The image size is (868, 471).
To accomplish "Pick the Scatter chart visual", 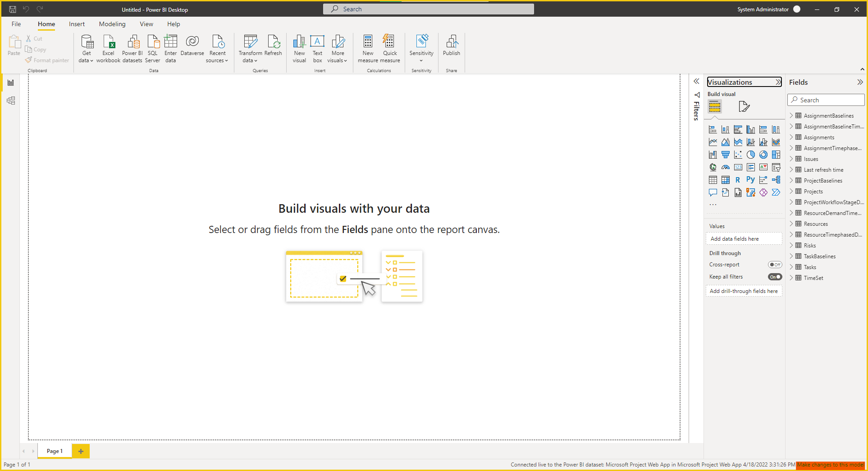I will (738, 155).
